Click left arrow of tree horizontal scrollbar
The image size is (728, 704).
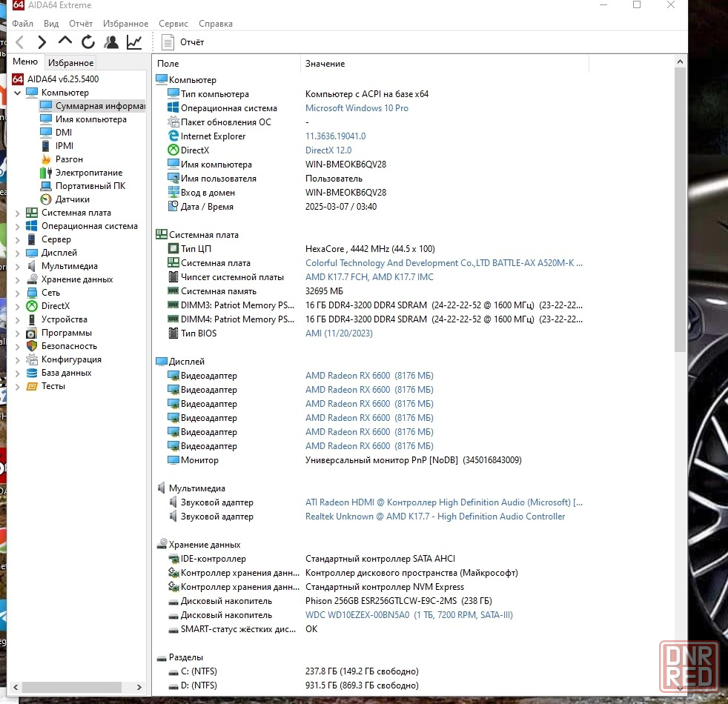coord(16,687)
